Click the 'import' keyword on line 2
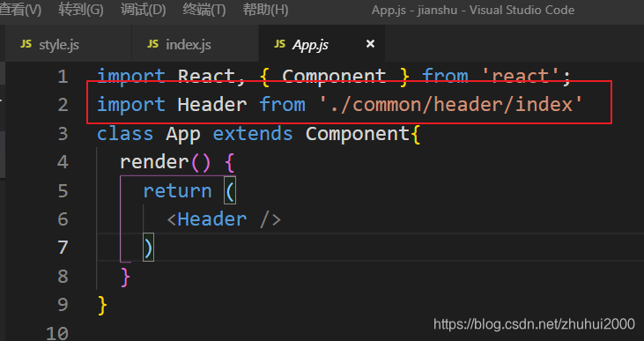The height and width of the screenshot is (341, 644). point(131,104)
